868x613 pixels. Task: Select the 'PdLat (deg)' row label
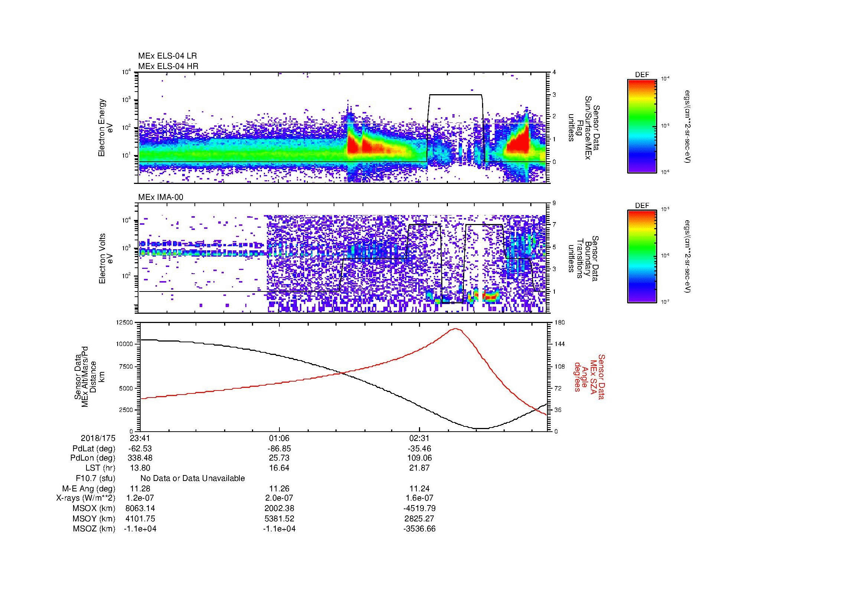point(94,449)
